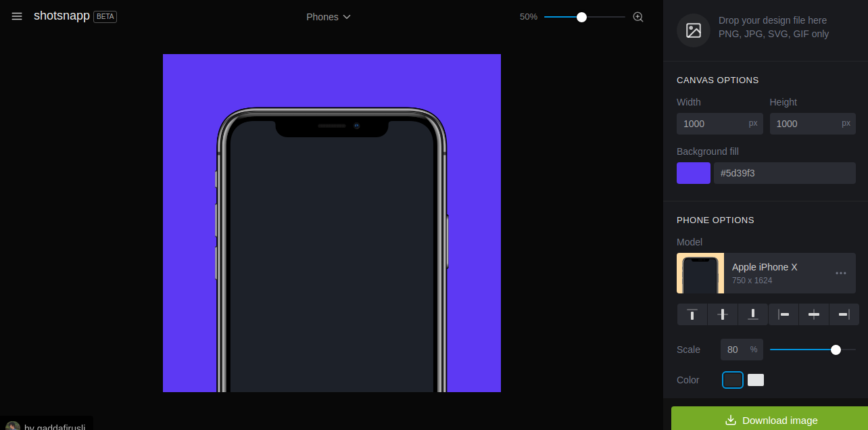Image resolution: width=868 pixels, height=430 pixels.
Task: Click the zoom-in magnifier icon
Action: click(x=637, y=17)
